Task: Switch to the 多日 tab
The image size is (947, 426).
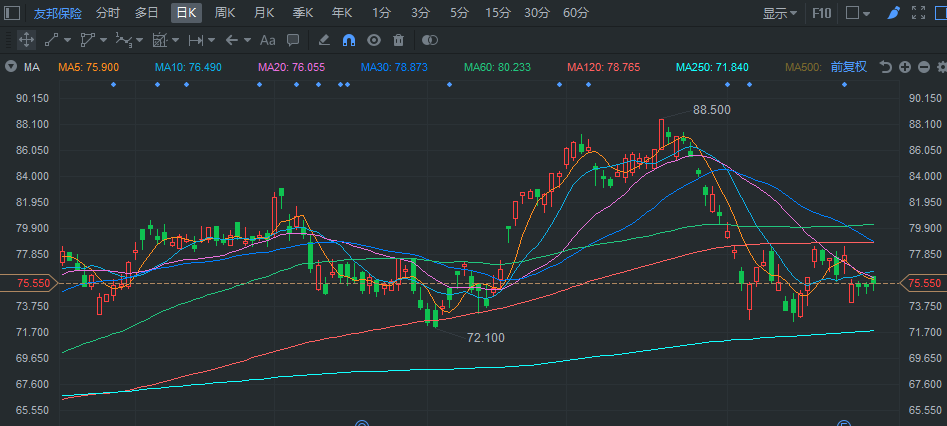Action: click(147, 13)
